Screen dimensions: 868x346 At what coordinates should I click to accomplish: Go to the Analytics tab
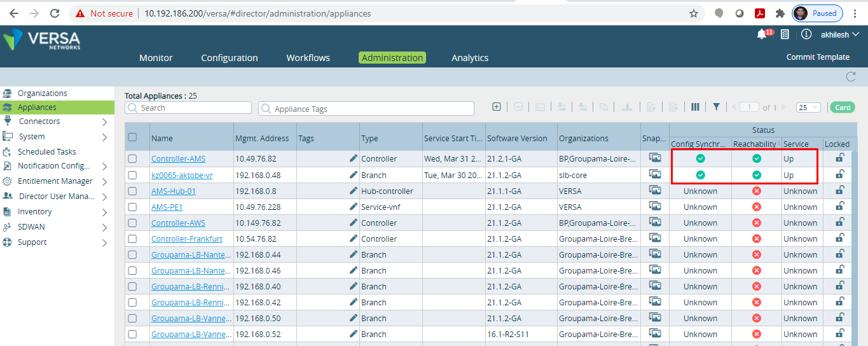[470, 58]
